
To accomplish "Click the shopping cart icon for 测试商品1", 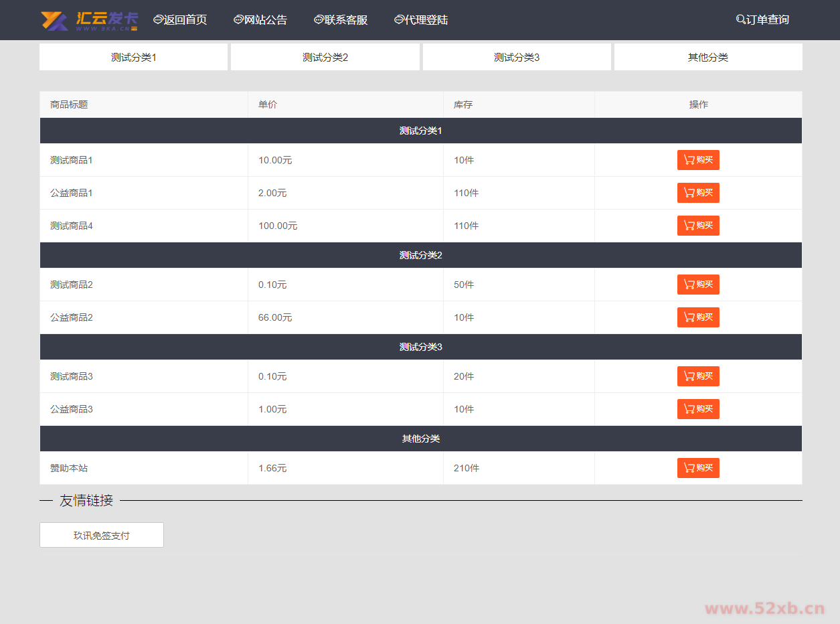I will point(689,160).
